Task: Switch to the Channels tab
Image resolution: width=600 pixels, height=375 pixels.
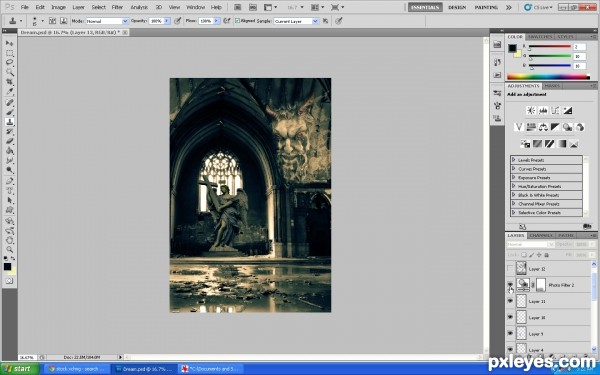Action: tap(541, 235)
